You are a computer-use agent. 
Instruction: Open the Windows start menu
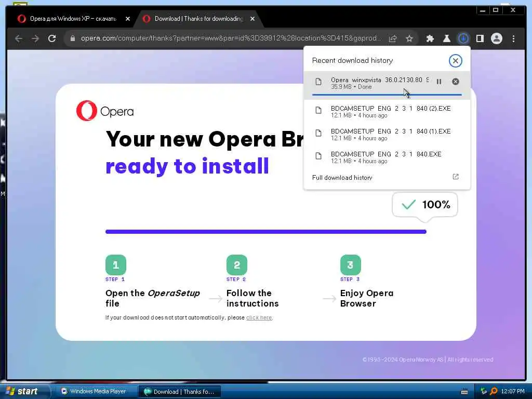pyautogui.click(x=24, y=391)
